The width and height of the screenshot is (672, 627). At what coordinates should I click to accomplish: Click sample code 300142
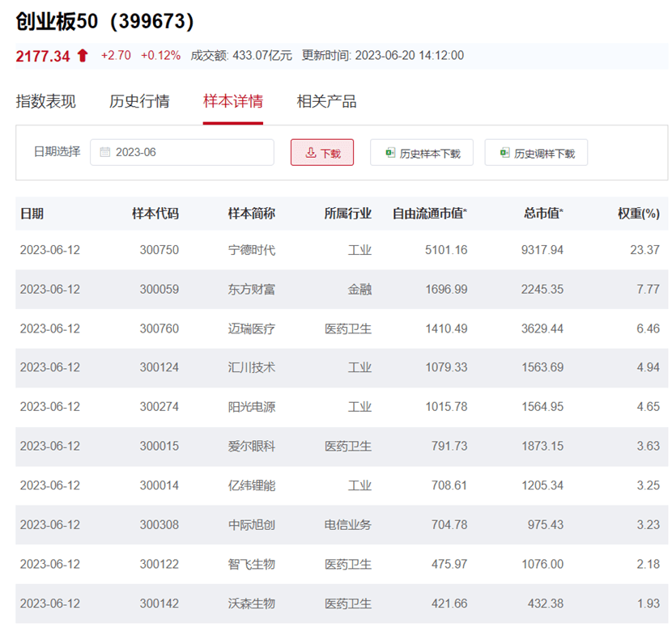(x=159, y=604)
